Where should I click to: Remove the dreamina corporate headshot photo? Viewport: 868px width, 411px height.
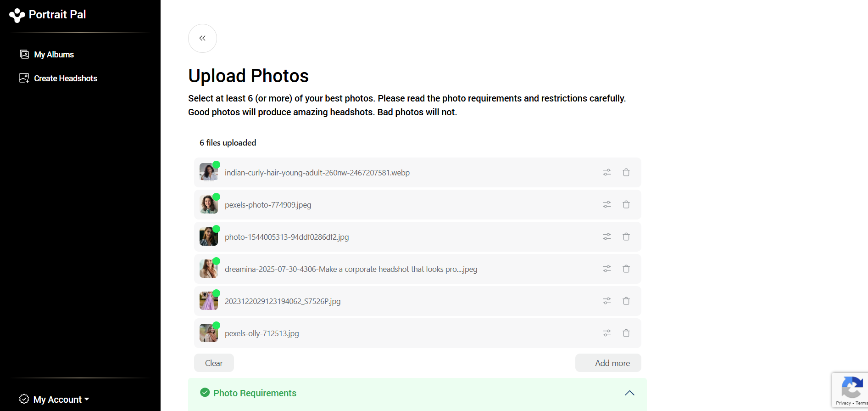pyautogui.click(x=626, y=269)
